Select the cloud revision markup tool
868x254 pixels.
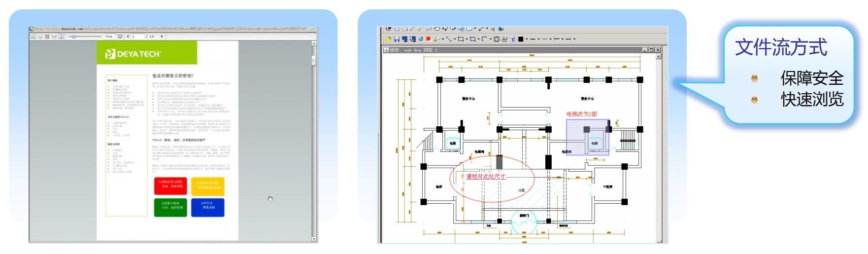497,39
